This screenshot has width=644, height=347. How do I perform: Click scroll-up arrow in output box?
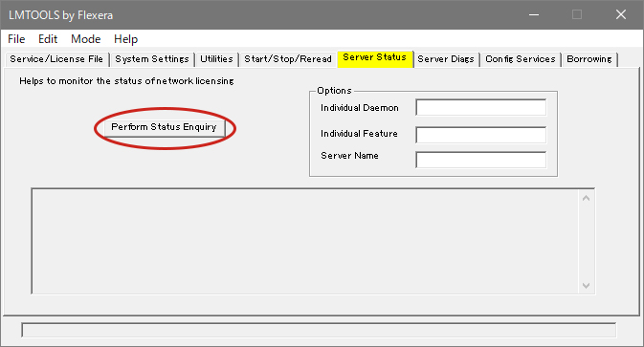[586, 198]
